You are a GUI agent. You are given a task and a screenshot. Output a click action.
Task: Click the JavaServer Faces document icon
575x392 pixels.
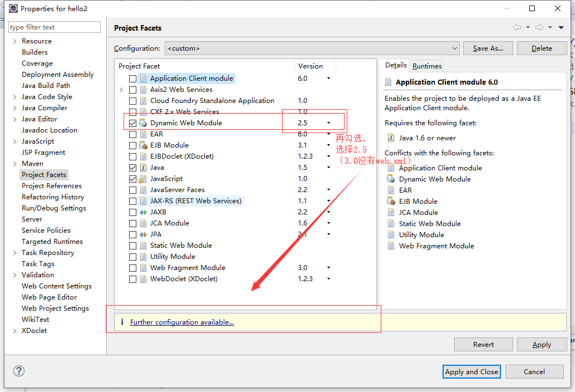143,190
